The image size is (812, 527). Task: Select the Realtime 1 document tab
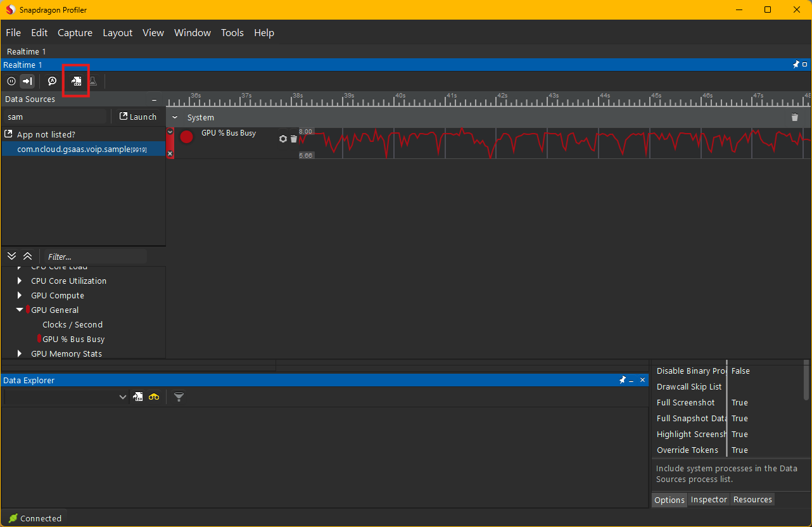[26, 51]
